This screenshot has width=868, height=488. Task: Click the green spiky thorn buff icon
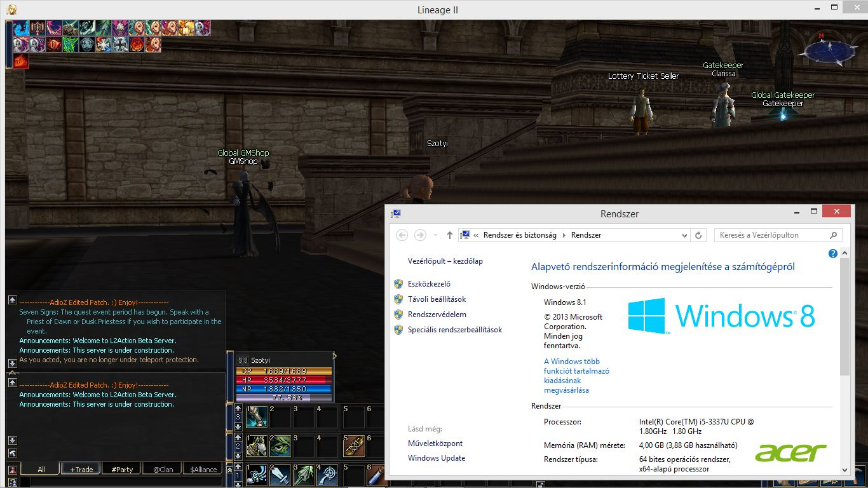pos(71,44)
